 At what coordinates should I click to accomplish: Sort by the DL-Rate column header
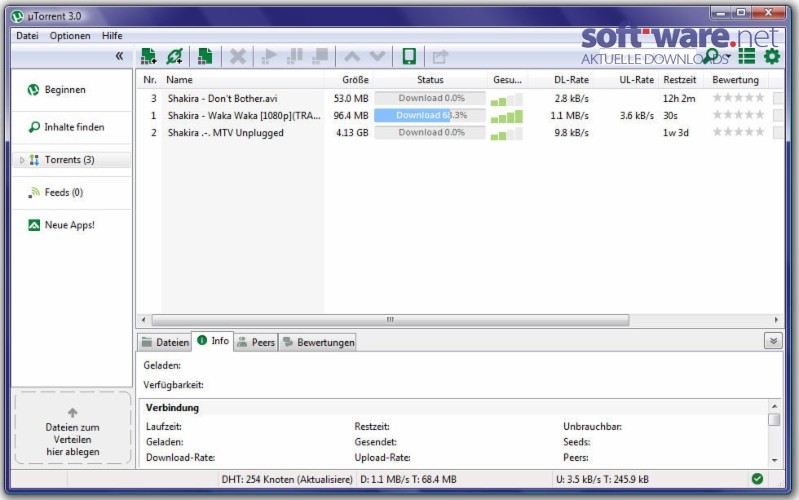(561, 80)
